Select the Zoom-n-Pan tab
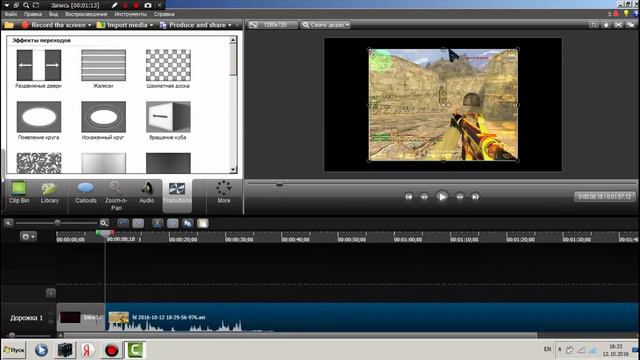This screenshot has height=360, width=640. click(116, 196)
